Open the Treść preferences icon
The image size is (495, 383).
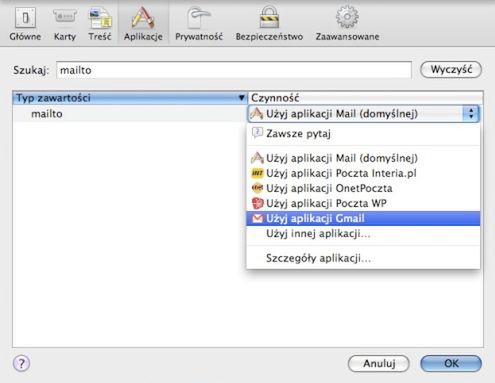click(x=100, y=18)
